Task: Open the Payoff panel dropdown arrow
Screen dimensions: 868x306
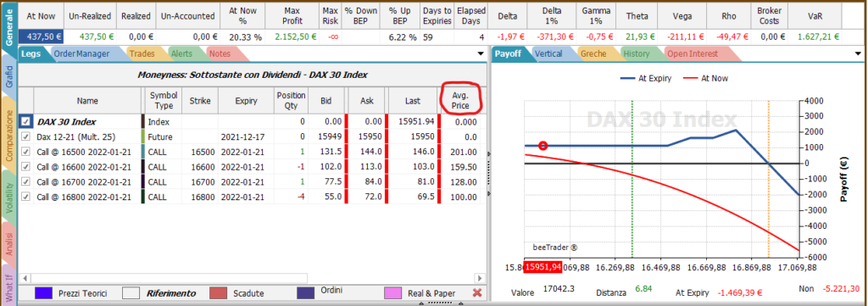Action: [x=859, y=53]
